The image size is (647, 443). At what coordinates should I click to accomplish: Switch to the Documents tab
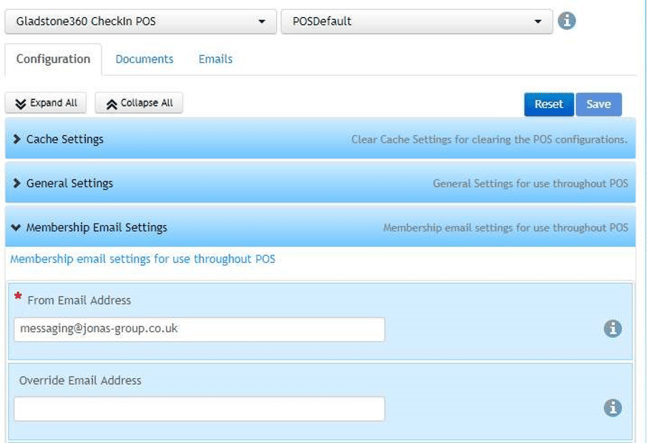click(144, 59)
